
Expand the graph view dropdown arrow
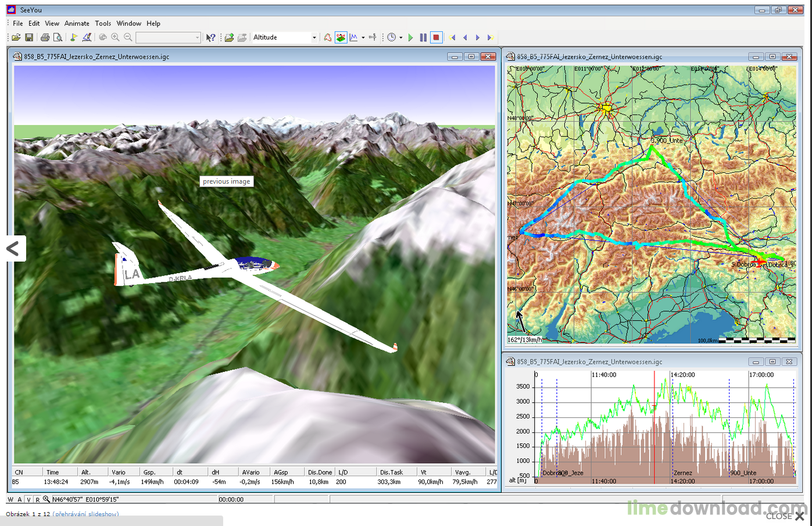(363, 37)
